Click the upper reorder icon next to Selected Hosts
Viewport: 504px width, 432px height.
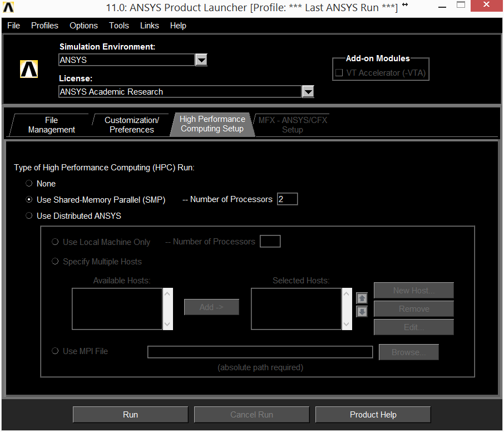tap(362, 298)
